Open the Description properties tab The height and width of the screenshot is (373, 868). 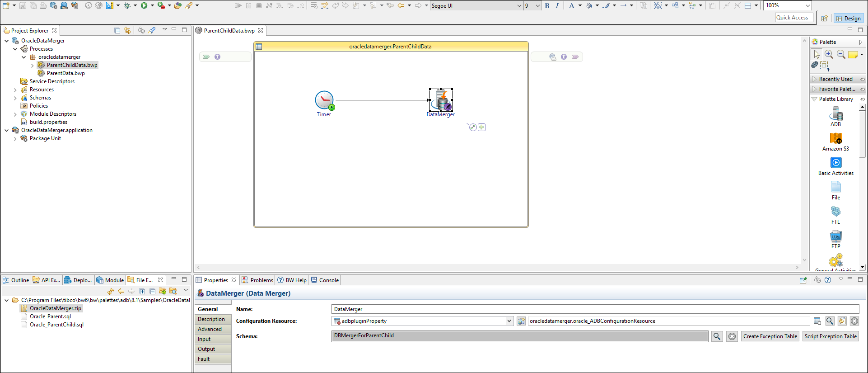(213, 319)
